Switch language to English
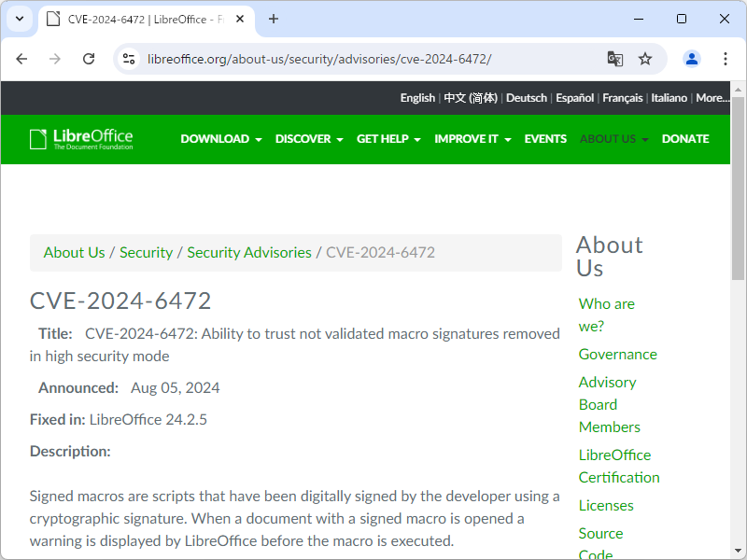 (x=417, y=98)
